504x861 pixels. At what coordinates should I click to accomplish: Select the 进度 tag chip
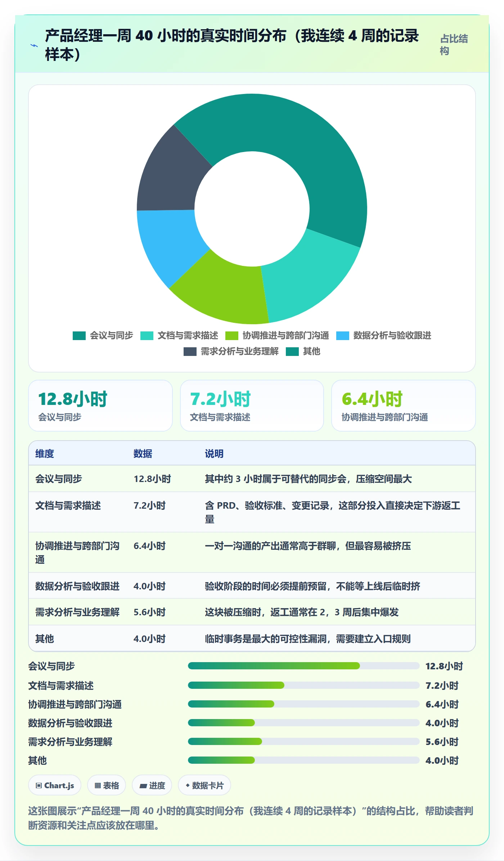pyautogui.click(x=152, y=785)
